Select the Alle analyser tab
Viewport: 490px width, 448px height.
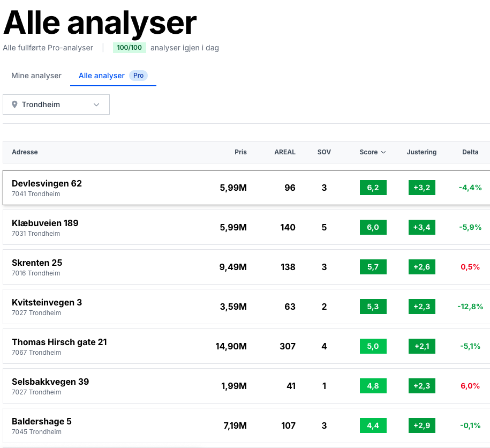coord(101,76)
